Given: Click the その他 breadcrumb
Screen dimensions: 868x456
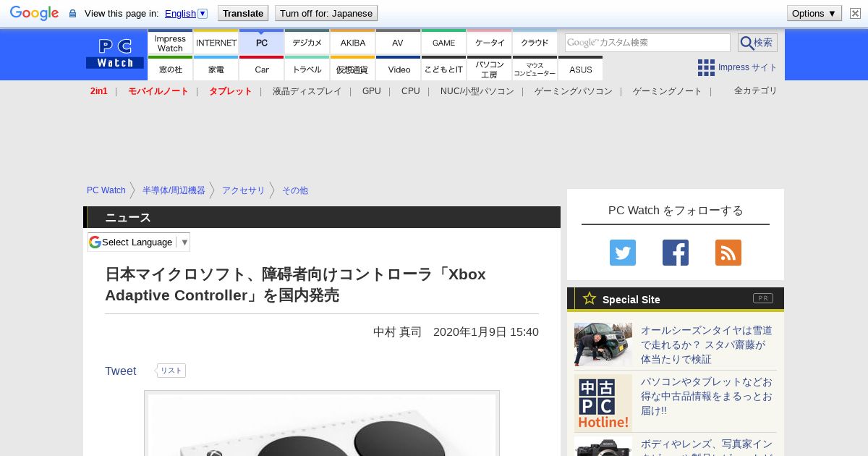Looking at the screenshot, I should [295, 190].
